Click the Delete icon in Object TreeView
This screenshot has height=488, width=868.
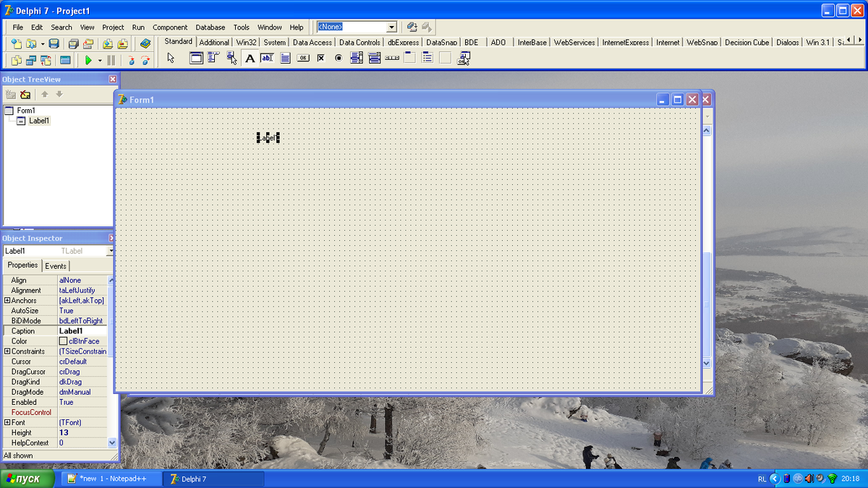coord(25,94)
